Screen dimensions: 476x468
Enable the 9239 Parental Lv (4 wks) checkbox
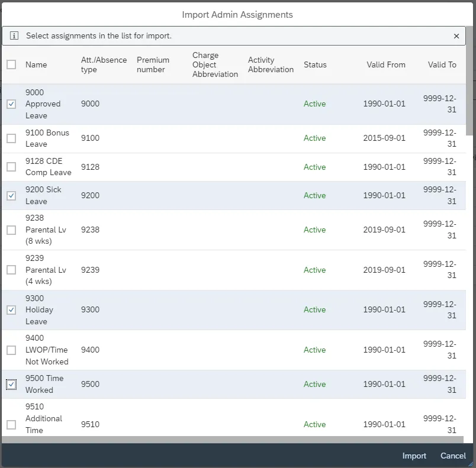tap(11, 270)
